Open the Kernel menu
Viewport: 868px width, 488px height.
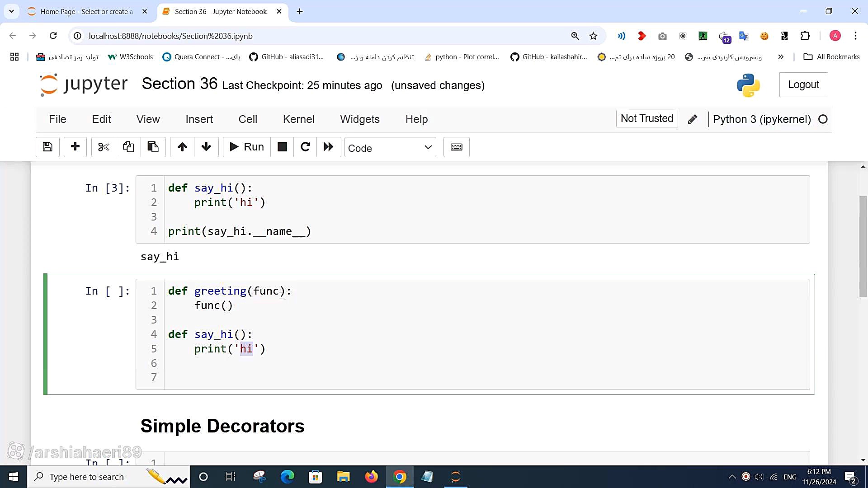click(299, 119)
